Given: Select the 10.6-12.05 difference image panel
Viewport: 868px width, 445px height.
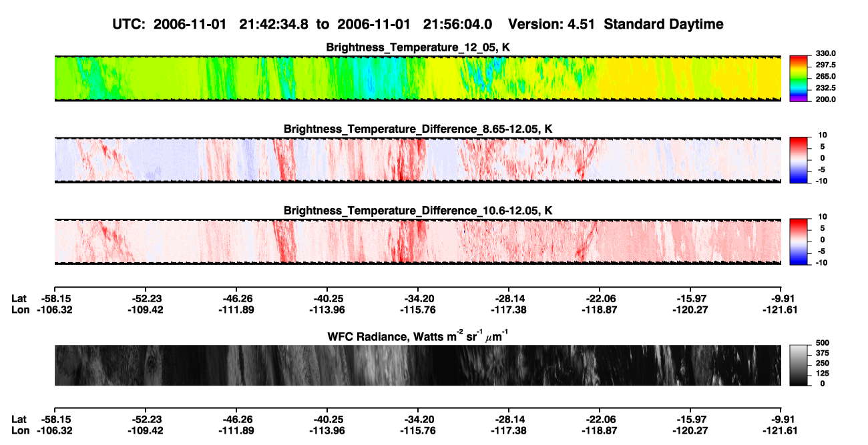Looking at the screenshot, I should click(417, 242).
